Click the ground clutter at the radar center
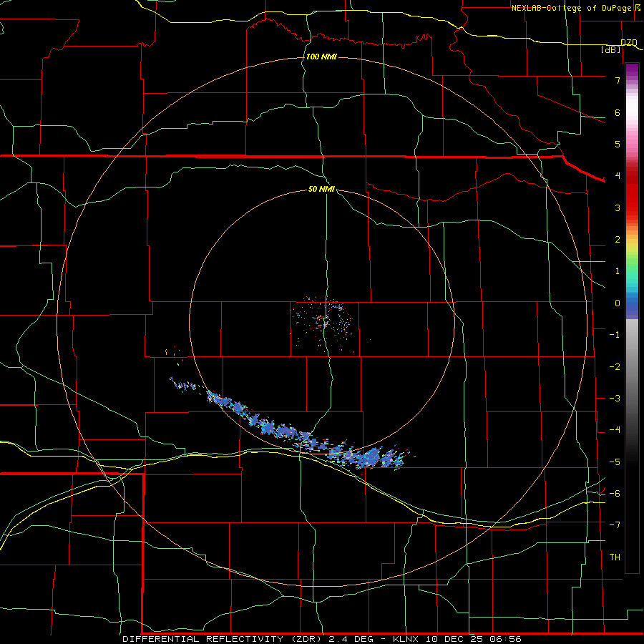Image resolution: width=644 pixels, height=644 pixels. pyautogui.click(x=323, y=323)
